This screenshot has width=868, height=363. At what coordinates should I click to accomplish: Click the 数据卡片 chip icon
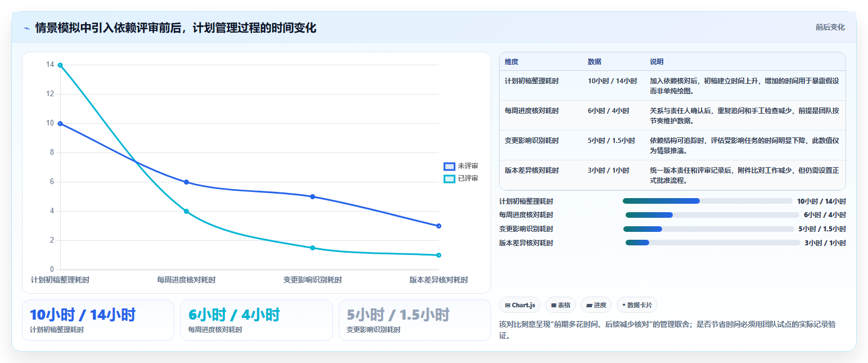(624, 305)
